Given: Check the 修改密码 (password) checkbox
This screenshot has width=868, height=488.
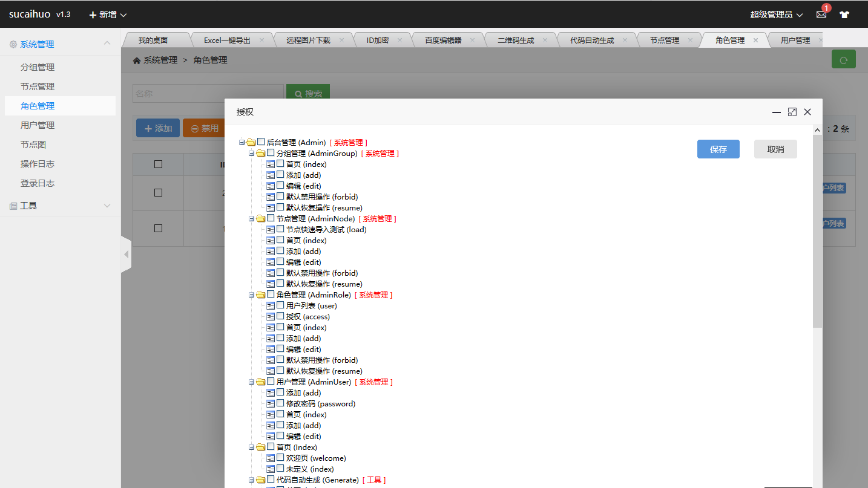Looking at the screenshot, I should [280, 403].
